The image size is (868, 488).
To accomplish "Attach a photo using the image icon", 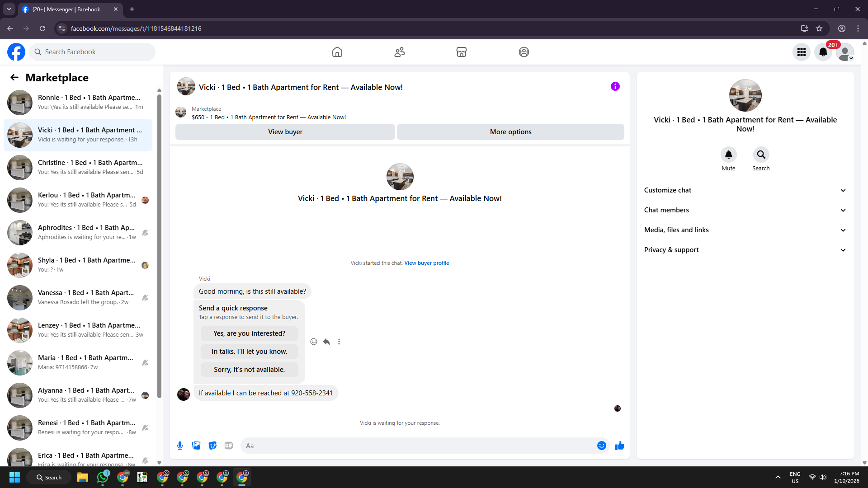I will (196, 446).
